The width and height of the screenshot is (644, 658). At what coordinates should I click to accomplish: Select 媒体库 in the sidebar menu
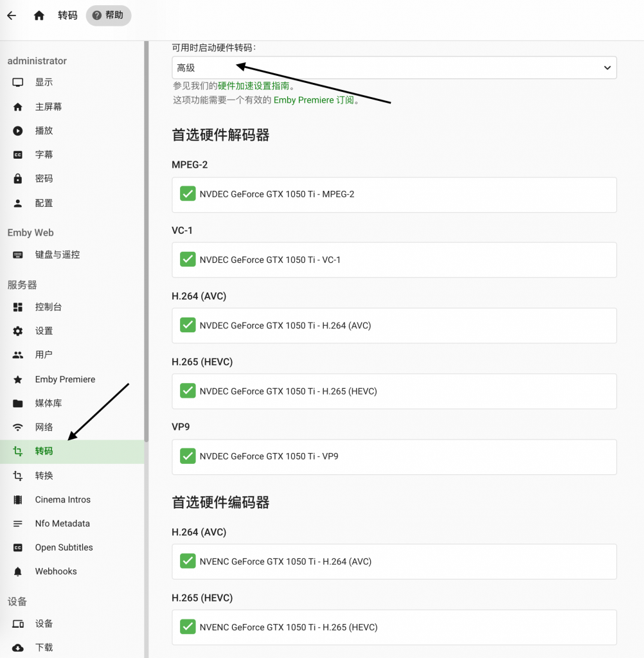(x=48, y=403)
